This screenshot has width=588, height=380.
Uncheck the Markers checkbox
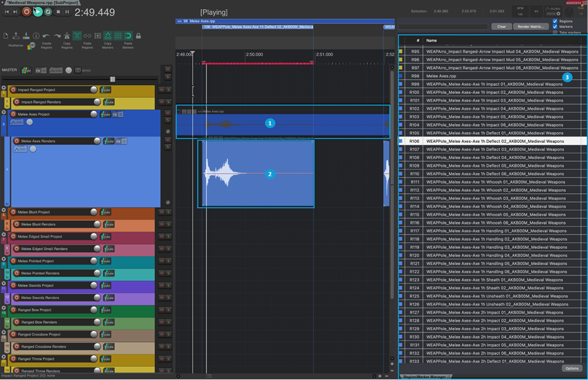(x=555, y=27)
